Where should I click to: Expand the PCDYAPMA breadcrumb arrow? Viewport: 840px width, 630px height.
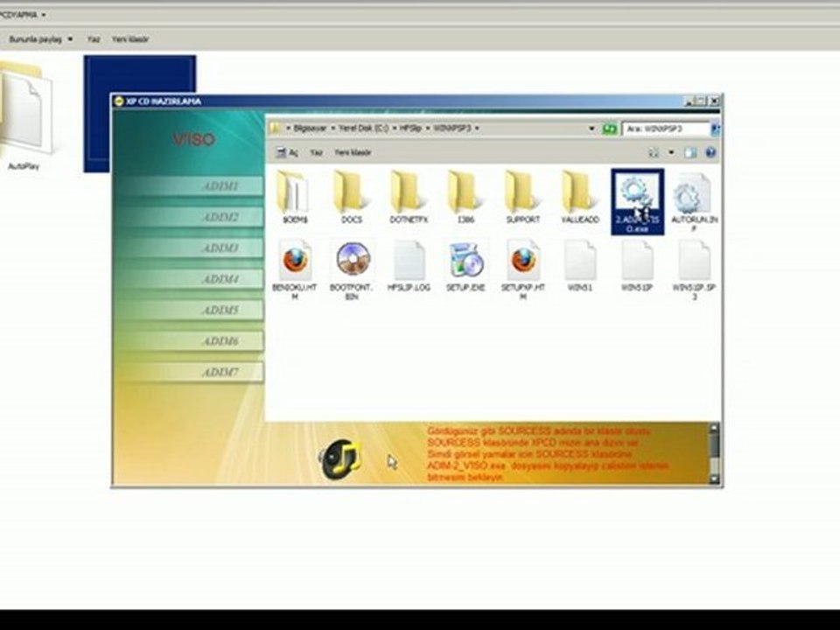click(x=44, y=15)
